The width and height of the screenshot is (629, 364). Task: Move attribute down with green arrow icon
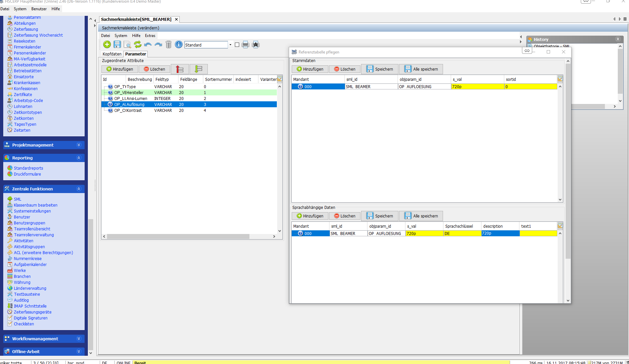(x=198, y=69)
